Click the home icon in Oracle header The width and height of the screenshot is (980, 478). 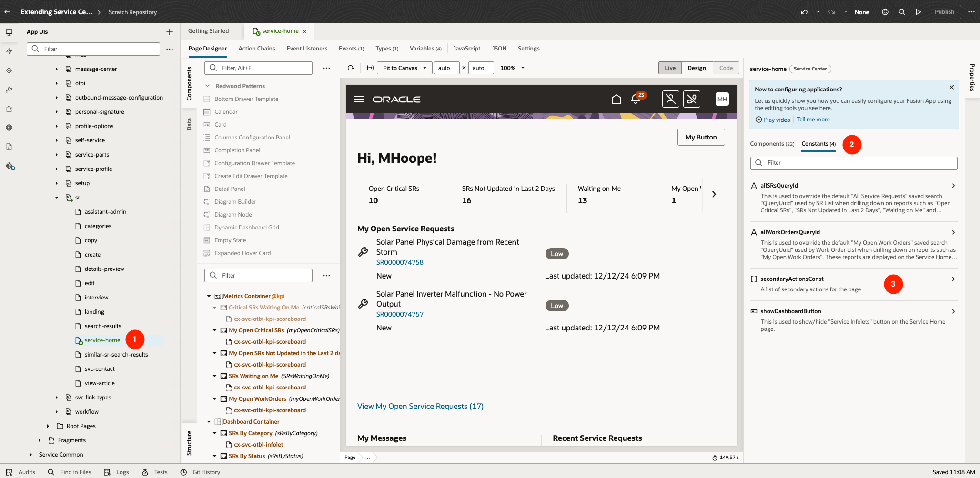pyautogui.click(x=616, y=99)
